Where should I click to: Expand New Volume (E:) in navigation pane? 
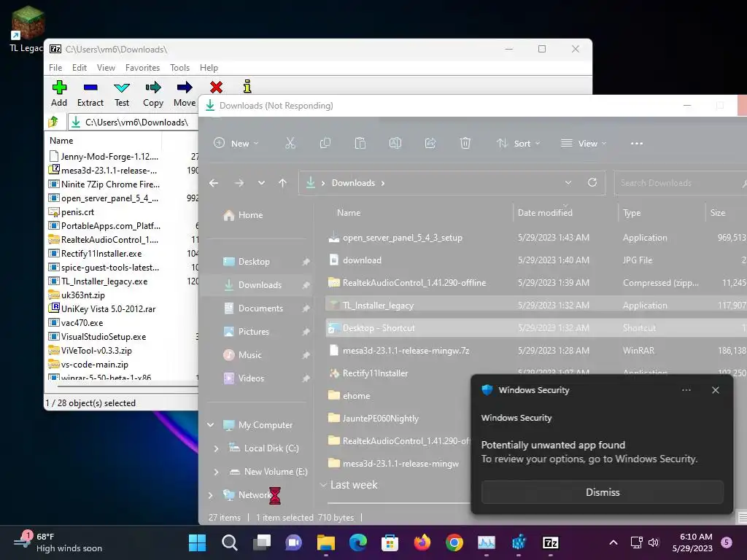(x=216, y=472)
